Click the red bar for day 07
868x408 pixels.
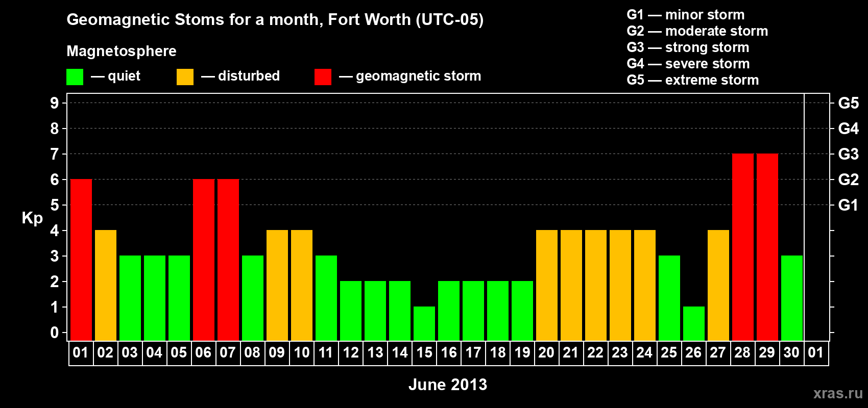pos(228,260)
